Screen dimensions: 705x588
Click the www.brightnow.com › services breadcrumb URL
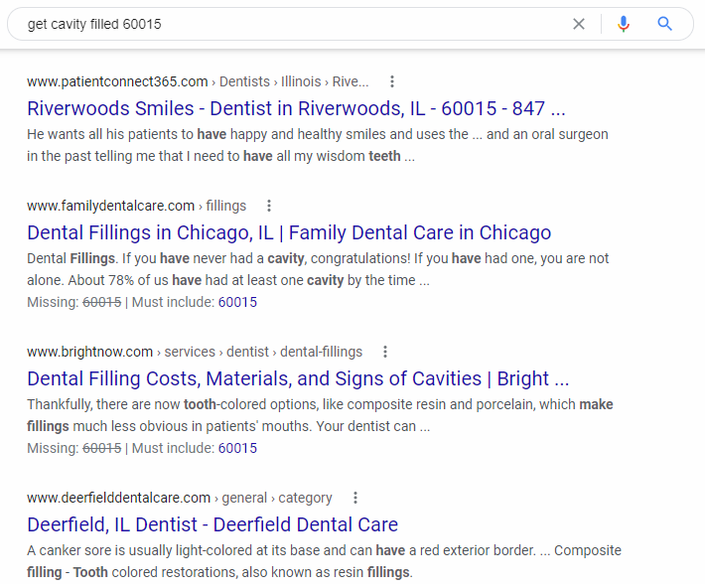click(195, 352)
